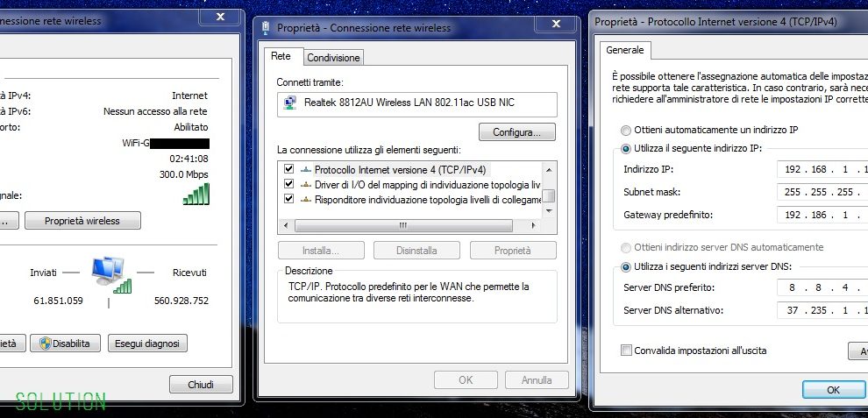Image resolution: width=868 pixels, height=418 pixels.
Task: Click the Disinstalla button
Action: [416, 251]
